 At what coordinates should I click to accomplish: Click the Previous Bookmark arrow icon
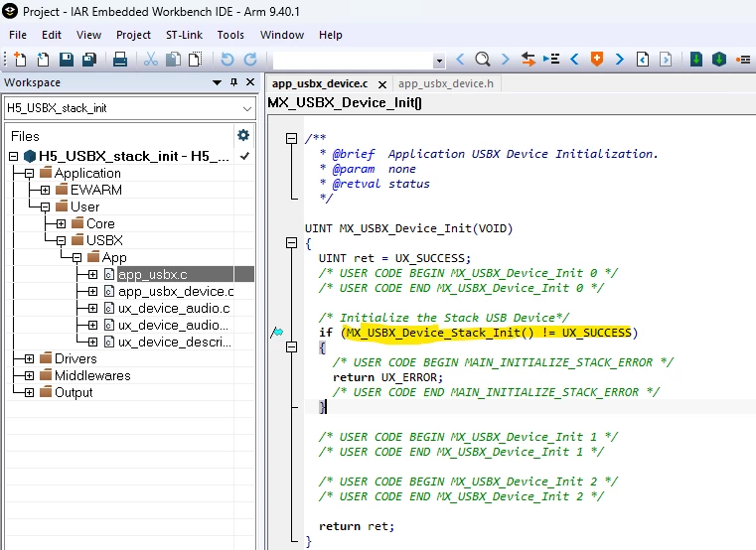click(x=574, y=59)
